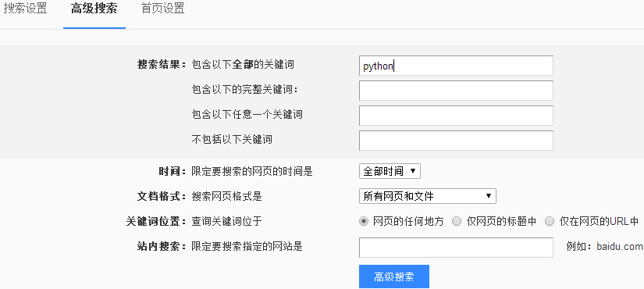Click the 包含以下任意一个关键词 text field
The height and width of the screenshot is (289, 644).
[456, 116]
